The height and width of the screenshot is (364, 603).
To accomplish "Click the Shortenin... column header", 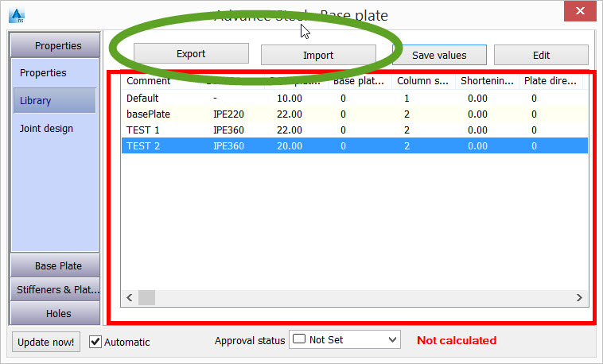I will [487, 81].
